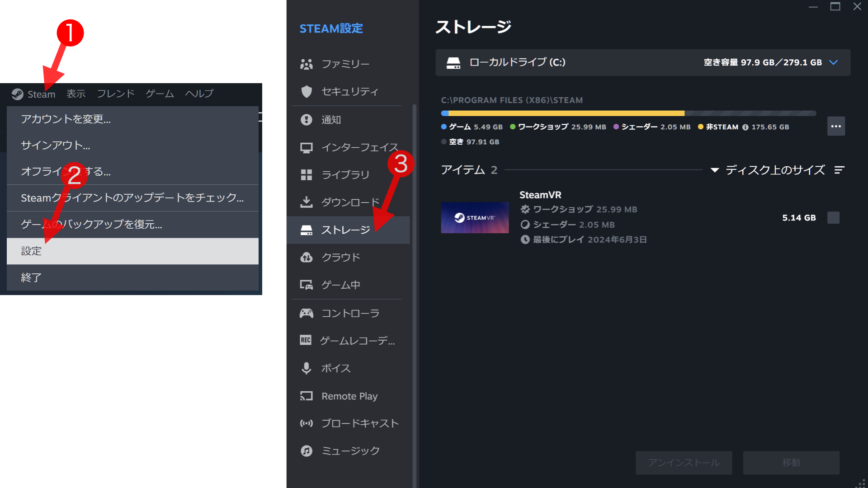
Task: Select クラウド settings in sidebar
Action: tap(341, 257)
